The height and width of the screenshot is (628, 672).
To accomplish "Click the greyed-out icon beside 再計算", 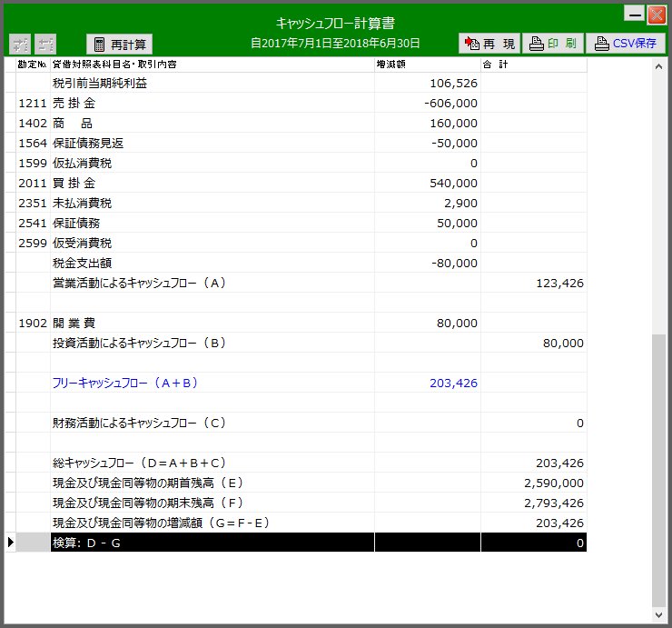I will click(46, 44).
